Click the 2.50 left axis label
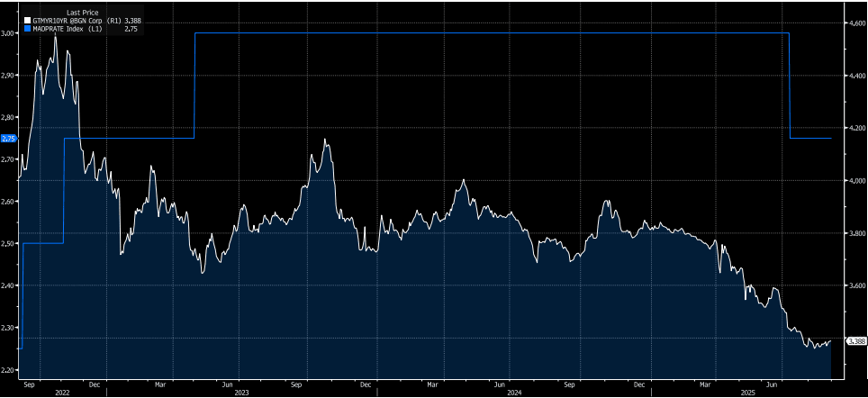Viewport: 868px width, 398px height. [x=9, y=243]
